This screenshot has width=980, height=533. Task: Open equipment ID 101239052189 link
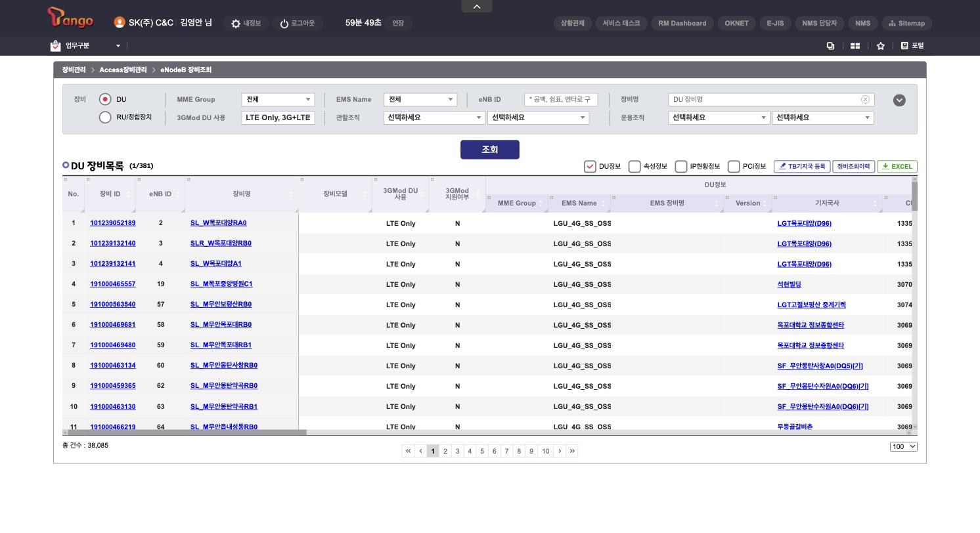coord(113,223)
